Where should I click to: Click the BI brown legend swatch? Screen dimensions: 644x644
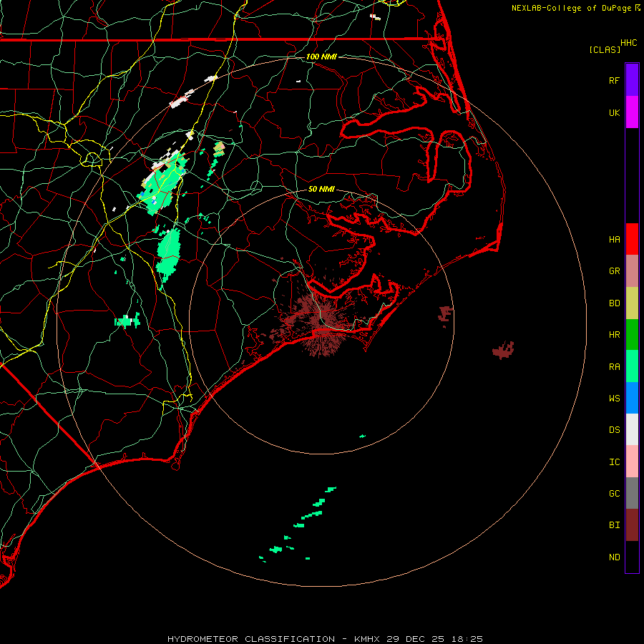[632, 525]
